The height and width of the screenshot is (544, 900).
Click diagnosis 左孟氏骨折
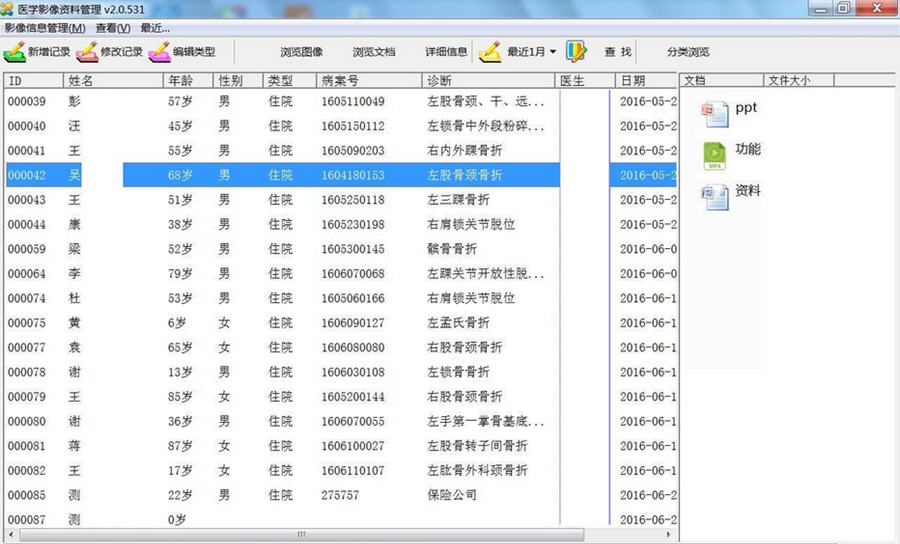point(458,324)
